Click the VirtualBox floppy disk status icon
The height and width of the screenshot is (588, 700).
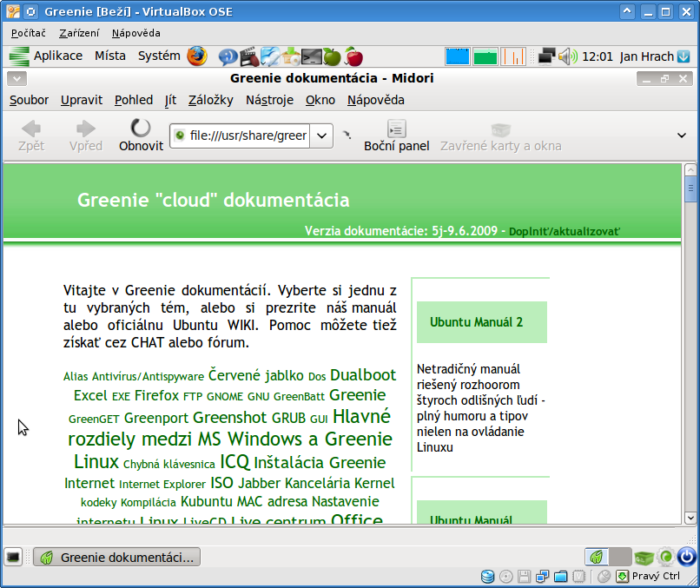tap(524, 577)
